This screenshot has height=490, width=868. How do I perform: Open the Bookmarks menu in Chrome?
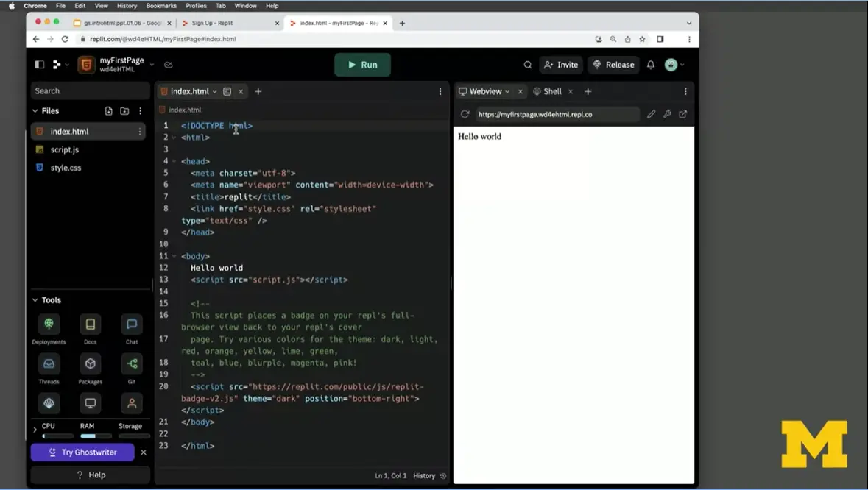coord(160,5)
